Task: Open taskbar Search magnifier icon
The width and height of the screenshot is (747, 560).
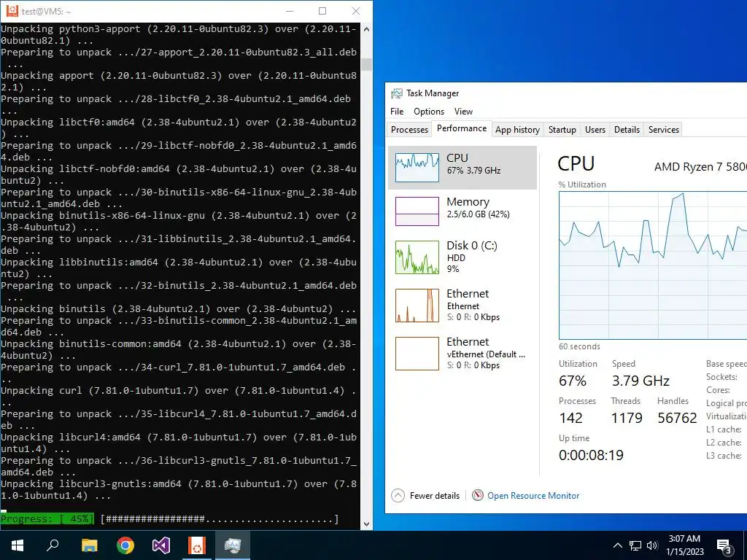Action: [x=53, y=545]
